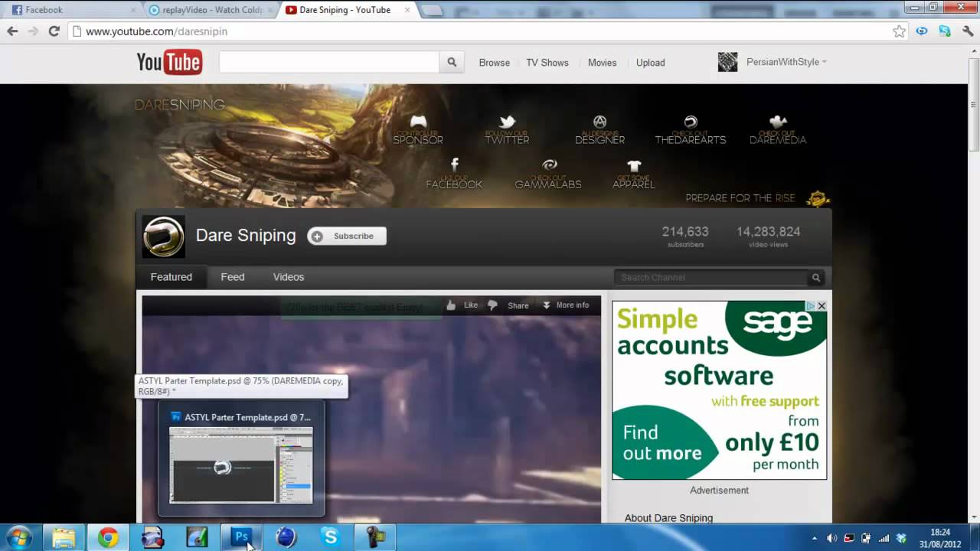Screen dimensions: 980x551
Task: Open the Like Our Facebook banner link
Action: click(x=454, y=174)
